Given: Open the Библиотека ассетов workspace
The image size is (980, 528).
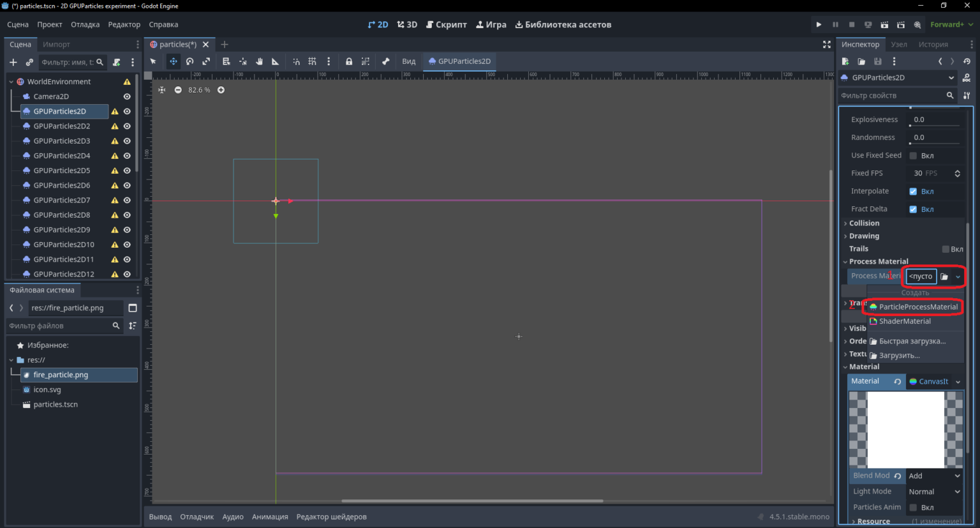Looking at the screenshot, I should (563, 24).
